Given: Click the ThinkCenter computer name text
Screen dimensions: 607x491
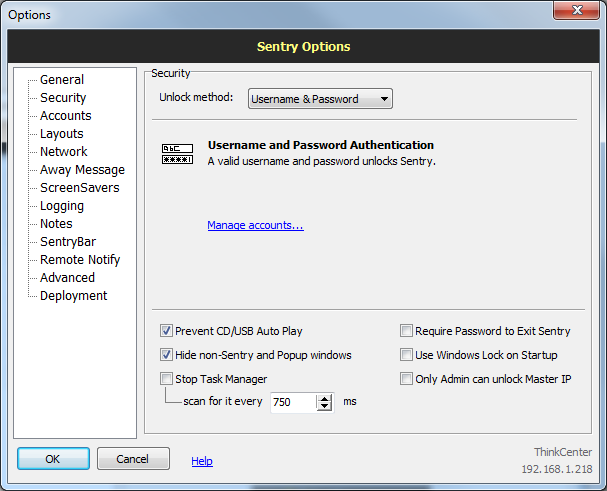Looking at the screenshot, I should (x=563, y=452).
